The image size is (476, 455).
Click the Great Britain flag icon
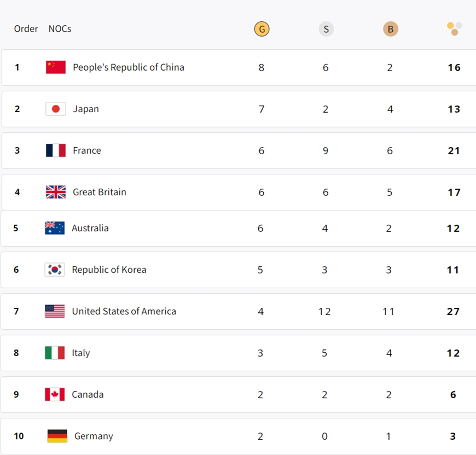click(56, 192)
